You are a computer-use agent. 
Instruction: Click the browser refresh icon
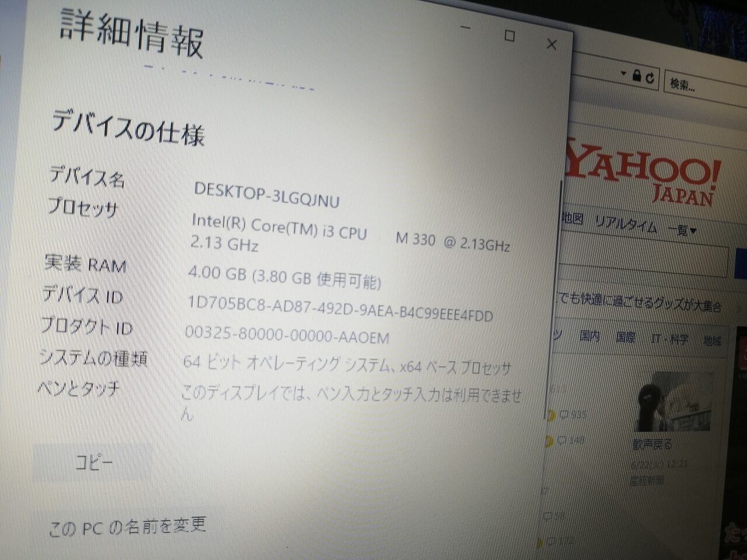(650, 78)
